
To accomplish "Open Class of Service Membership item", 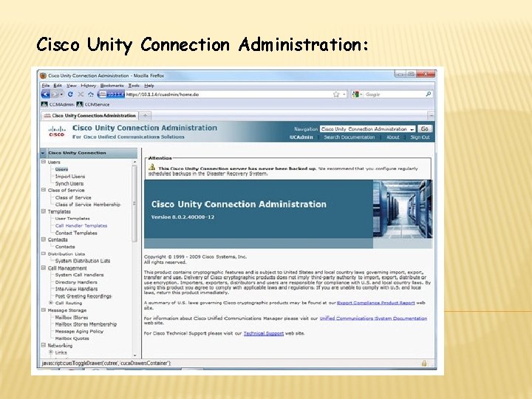I will [x=88, y=205].
